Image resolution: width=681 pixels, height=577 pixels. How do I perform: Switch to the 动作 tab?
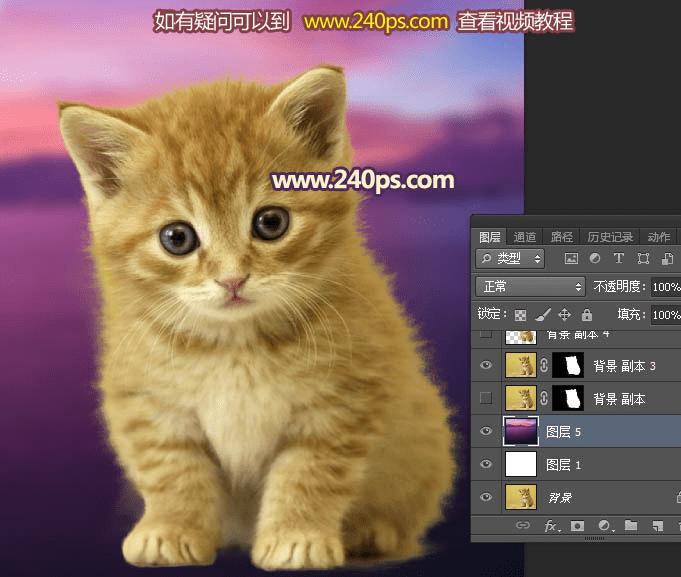pyautogui.click(x=658, y=237)
